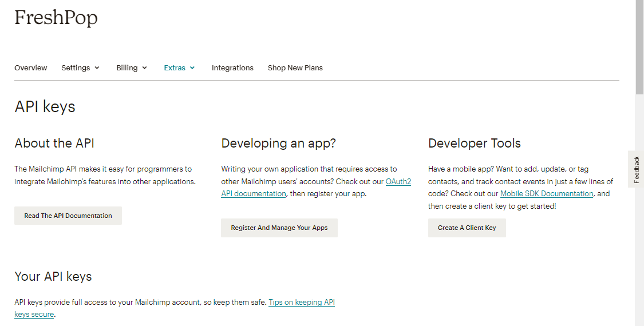Open the Overview tab

pyautogui.click(x=31, y=67)
